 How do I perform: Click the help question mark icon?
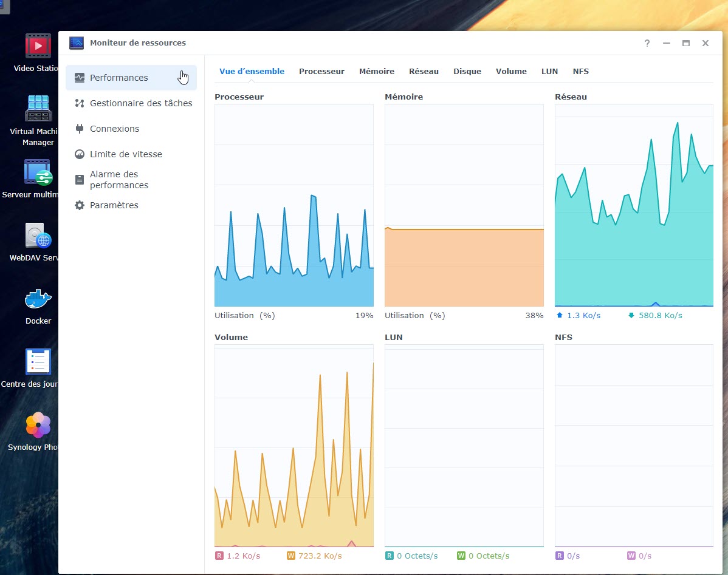(x=647, y=43)
